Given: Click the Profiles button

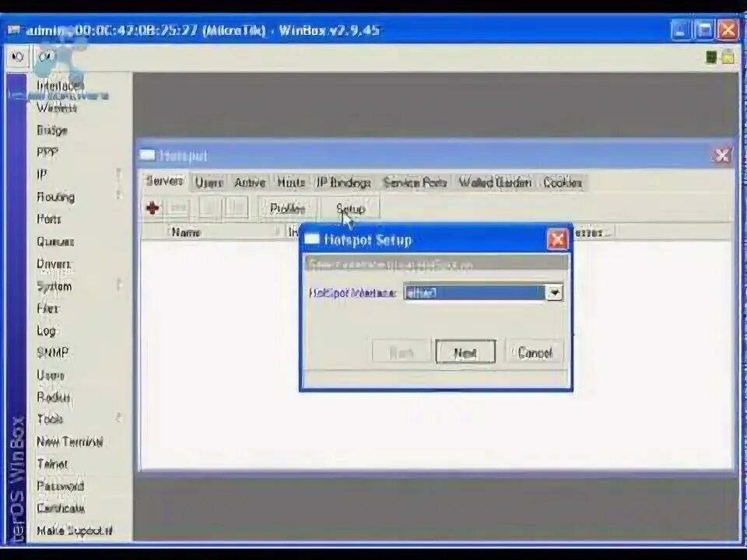Looking at the screenshot, I should (x=287, y=208).
